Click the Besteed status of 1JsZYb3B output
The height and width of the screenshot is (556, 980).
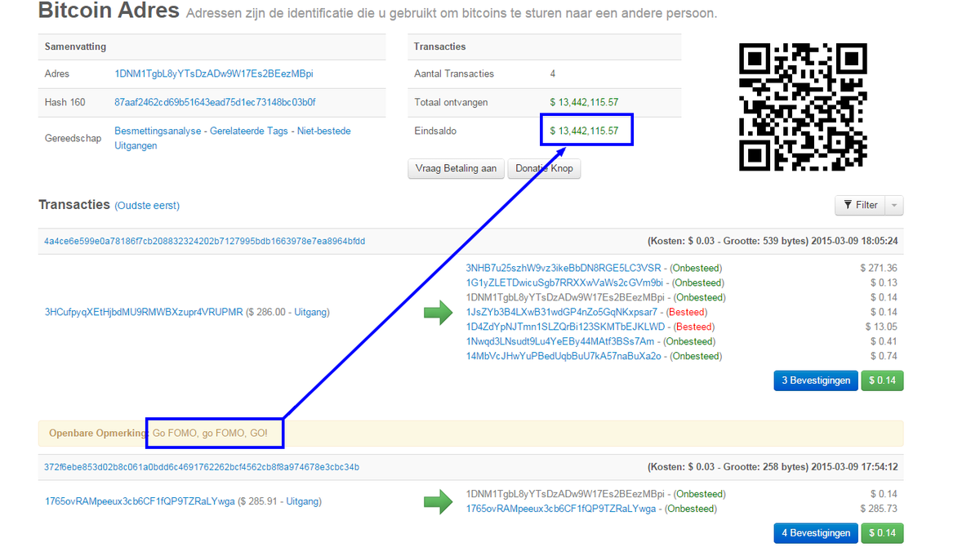coord(687,312)
